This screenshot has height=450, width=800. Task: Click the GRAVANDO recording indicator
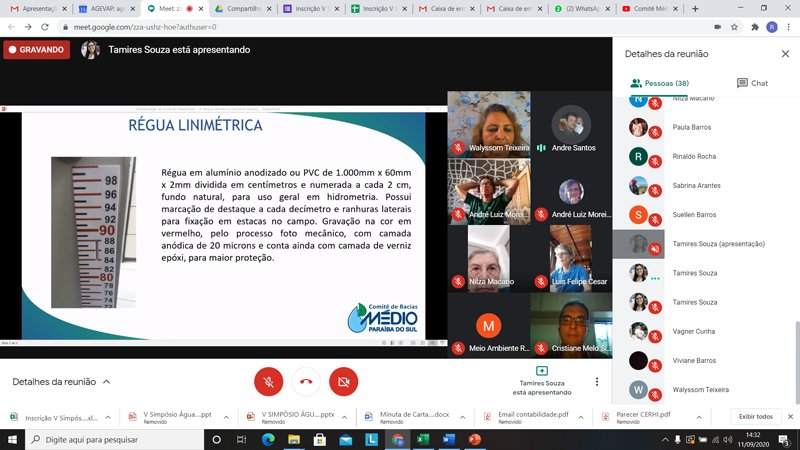(36, 49)
